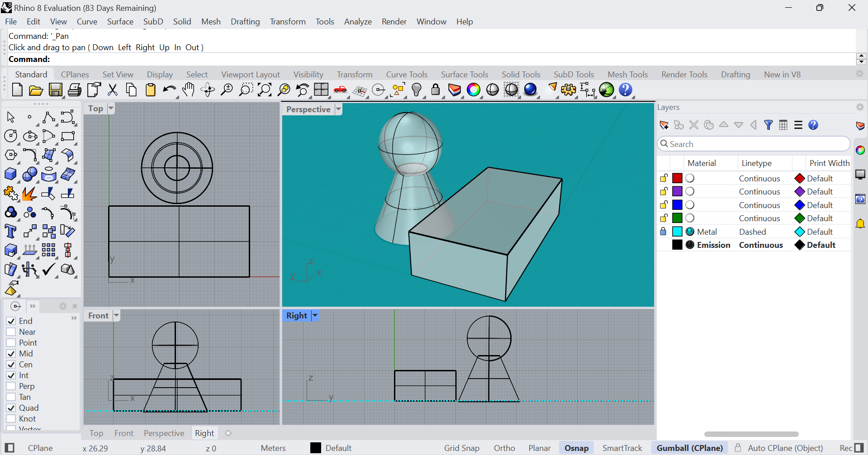
Task: Toggle Ortho in the status bar
Action: [504, 448]
